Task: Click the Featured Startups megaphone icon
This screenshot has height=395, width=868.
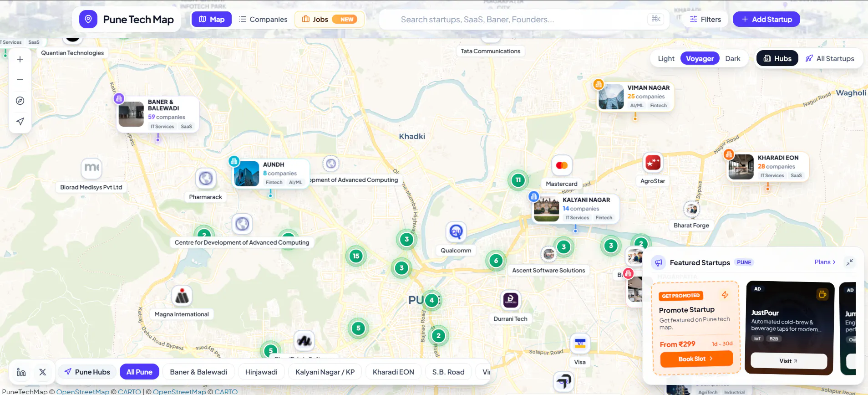Action: click(658, 262)
